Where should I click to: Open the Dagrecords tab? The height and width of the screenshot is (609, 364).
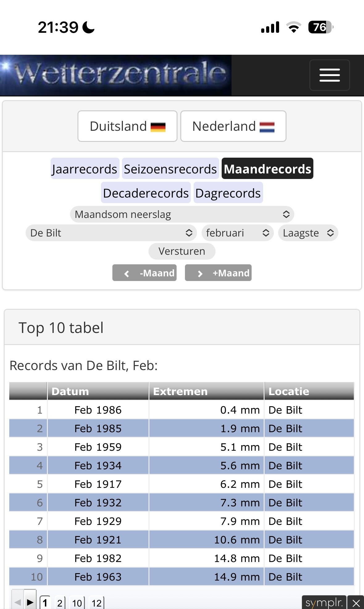[228, 193]
